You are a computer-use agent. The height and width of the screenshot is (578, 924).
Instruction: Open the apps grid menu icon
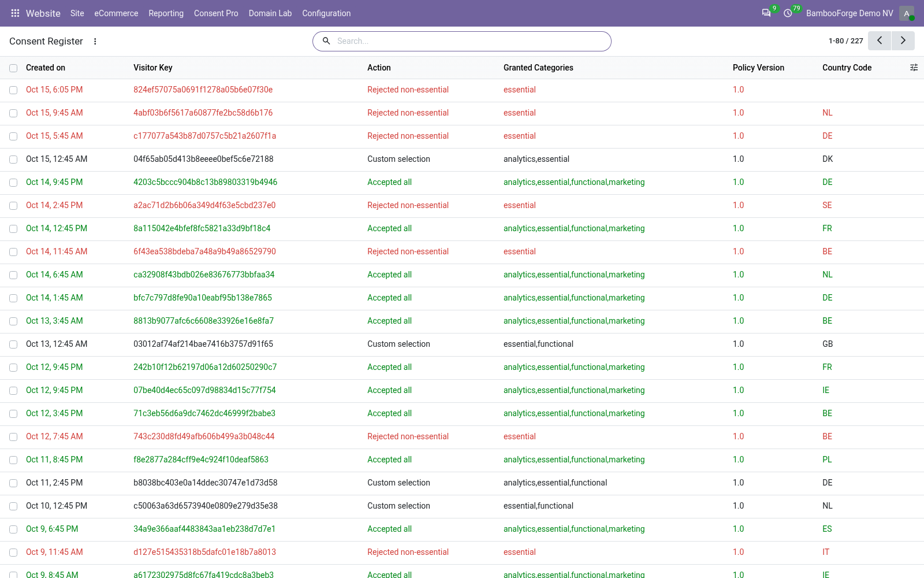(15, 13)
